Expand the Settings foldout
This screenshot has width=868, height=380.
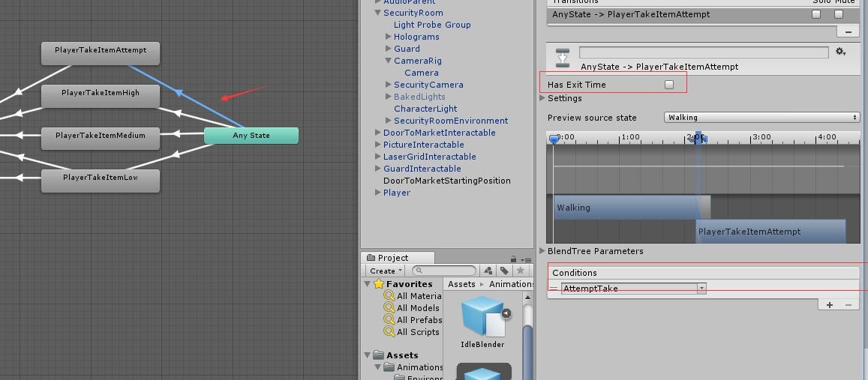point(542,98)
